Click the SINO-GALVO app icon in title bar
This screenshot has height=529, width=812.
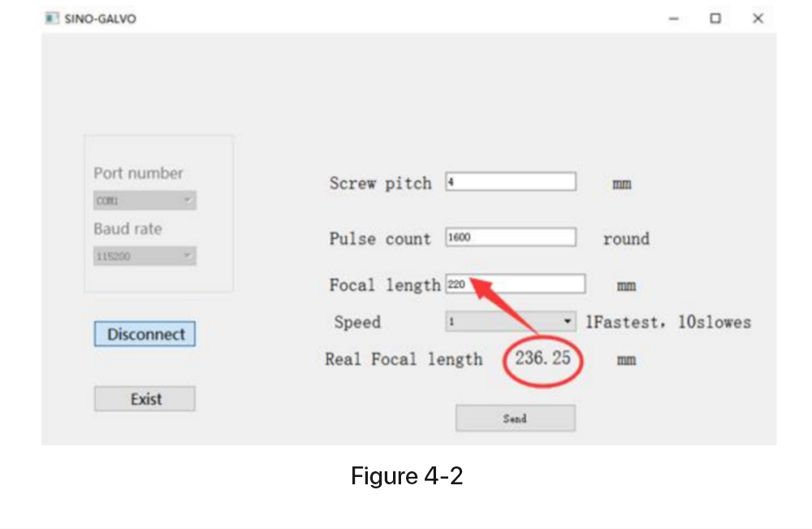point(52,19)
